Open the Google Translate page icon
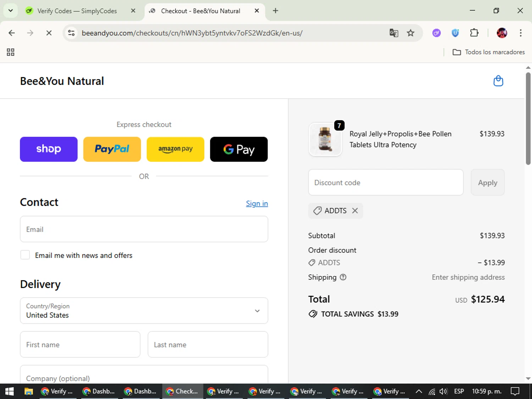Screen dimensions: 532x399 [x=394, y=33]
